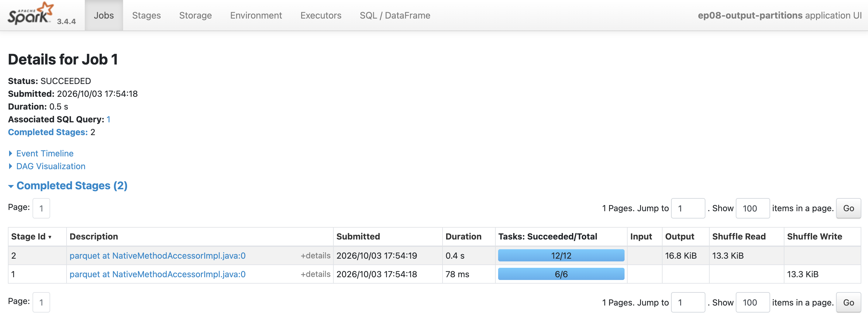Image resolution: width=868 pixels, height=325 pixels.
Task: Open stage 1 parquet description link
Action: pos(157,274)
